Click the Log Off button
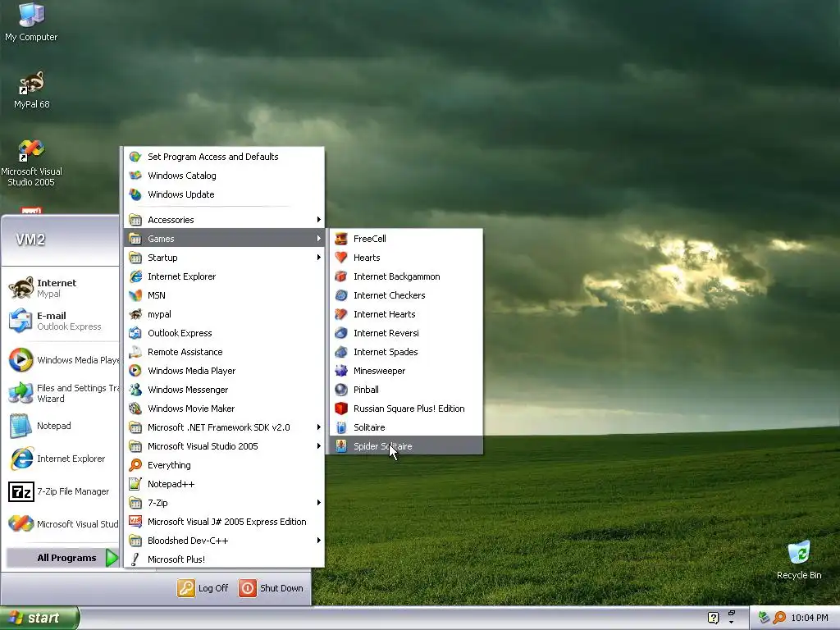 pyautogui.click(x=203, y=588)
